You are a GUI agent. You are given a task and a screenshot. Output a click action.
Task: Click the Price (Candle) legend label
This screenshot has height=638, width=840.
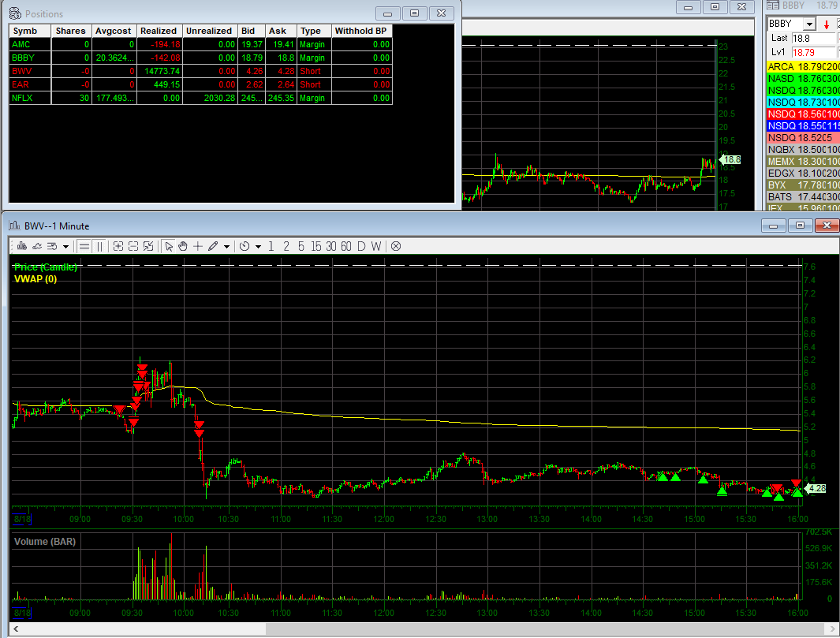(x=46, y=267)
